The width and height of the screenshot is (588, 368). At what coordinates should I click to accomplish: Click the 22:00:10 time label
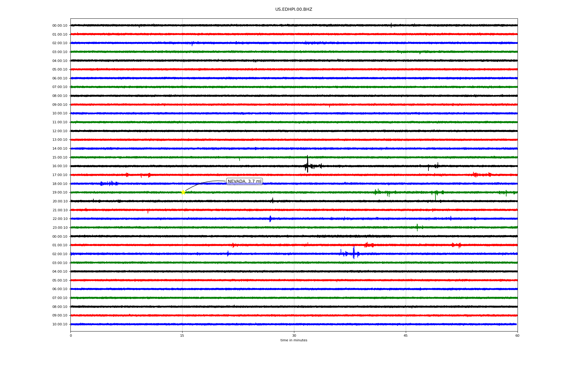pyautogui.click(x=60, y=219)
